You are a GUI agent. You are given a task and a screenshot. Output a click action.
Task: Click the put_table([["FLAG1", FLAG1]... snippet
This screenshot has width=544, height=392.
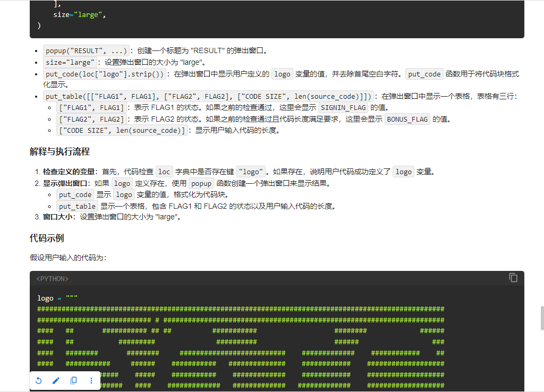[x=209, y=97]
